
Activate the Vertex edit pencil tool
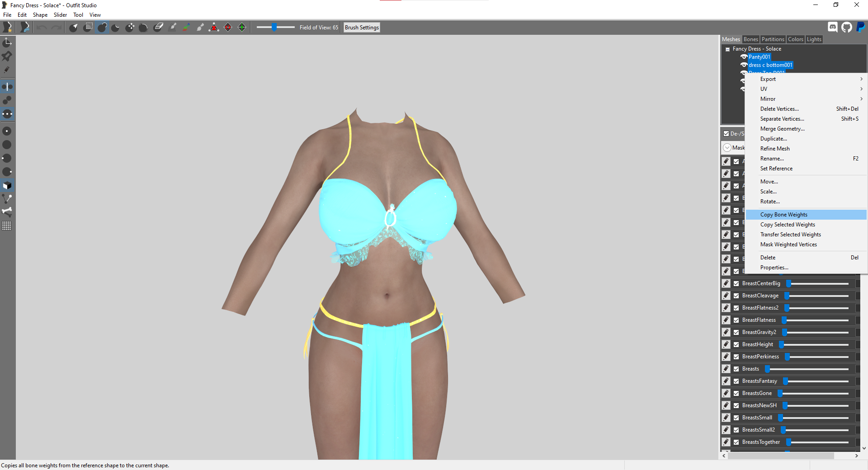pyautogui.click(x=7, y=70)
